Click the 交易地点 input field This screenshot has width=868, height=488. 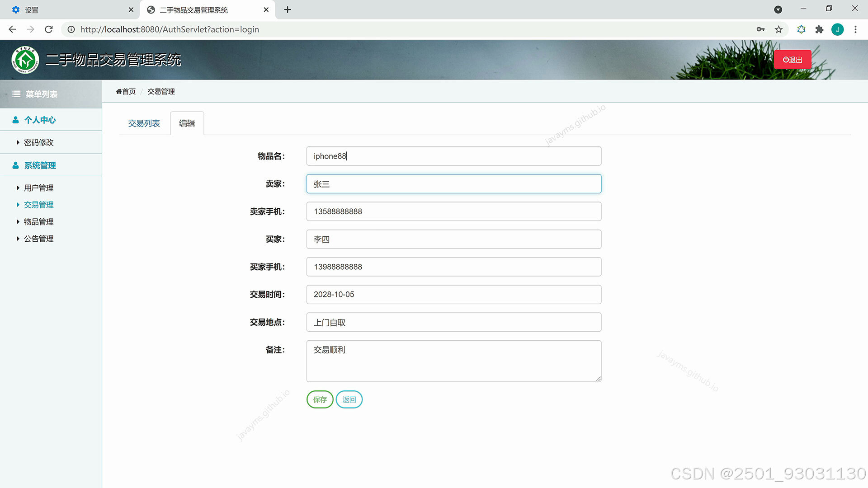click(x=454, y=322)
